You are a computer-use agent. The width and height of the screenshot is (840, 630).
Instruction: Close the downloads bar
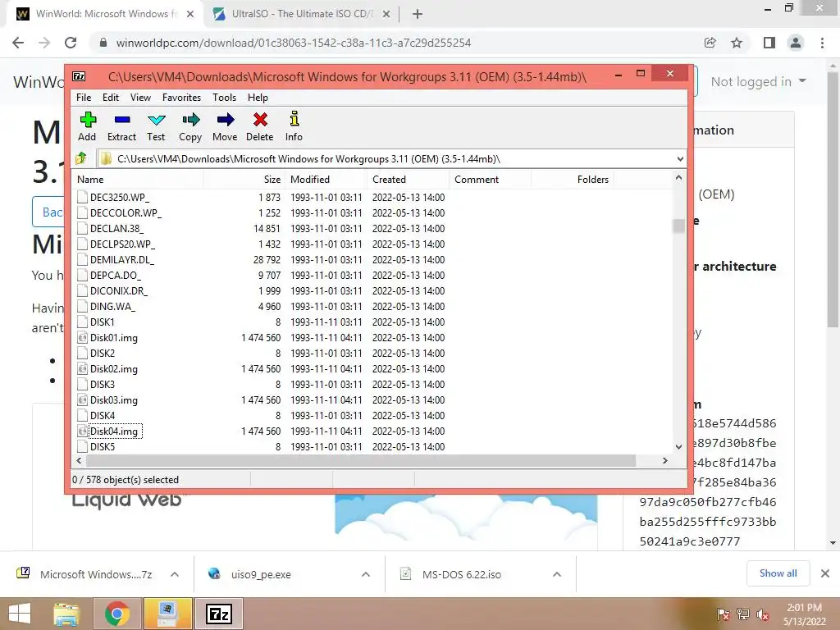(x=825, y=573)
